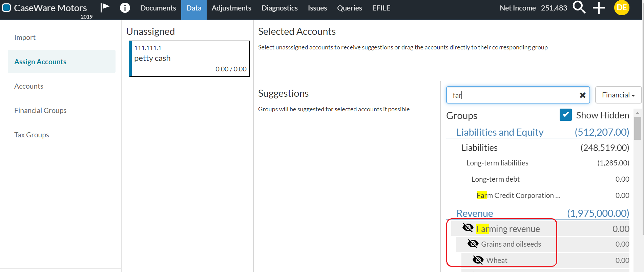Uncheck the Show Hidden checkbox
This screenshot has height=272, width=644.
click(x=565, y=115)
